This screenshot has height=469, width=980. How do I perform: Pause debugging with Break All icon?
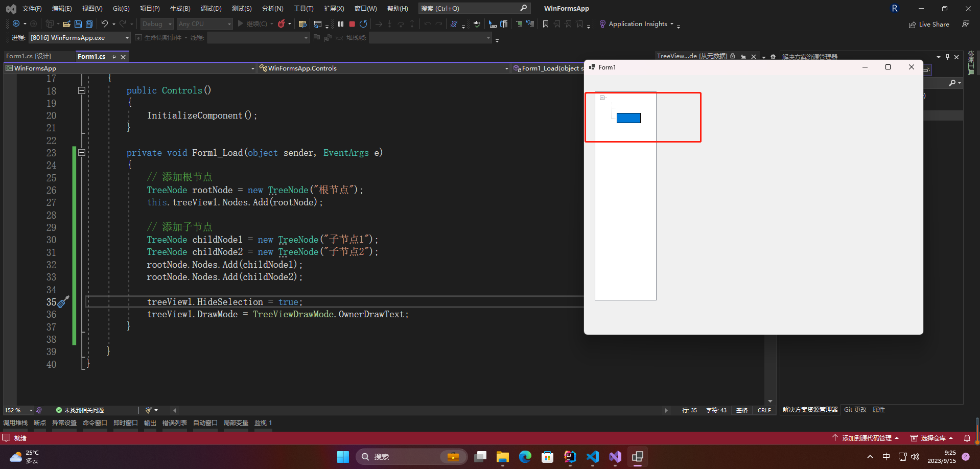click(x=341, y=24)
